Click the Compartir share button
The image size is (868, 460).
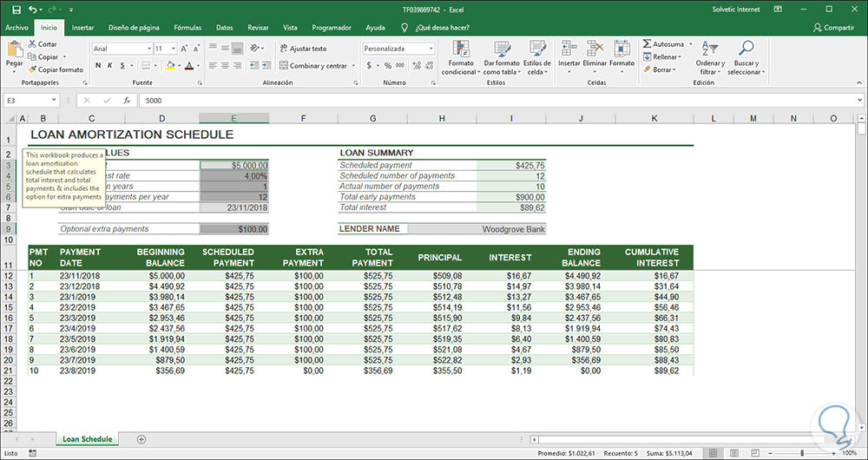tap(833, 28)
